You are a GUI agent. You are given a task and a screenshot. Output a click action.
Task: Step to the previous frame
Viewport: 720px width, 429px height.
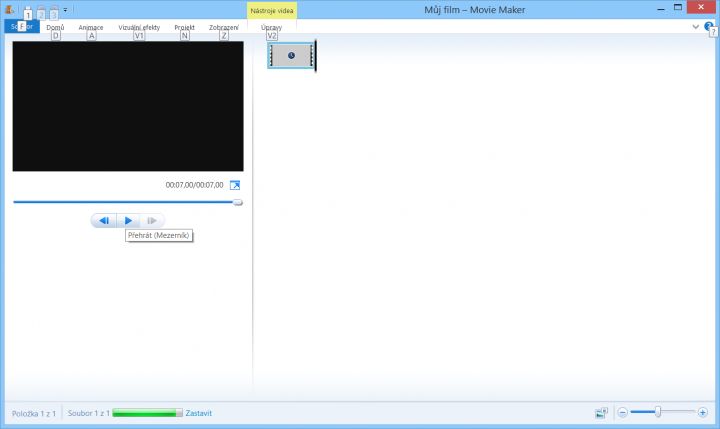[x=104, y=220]
